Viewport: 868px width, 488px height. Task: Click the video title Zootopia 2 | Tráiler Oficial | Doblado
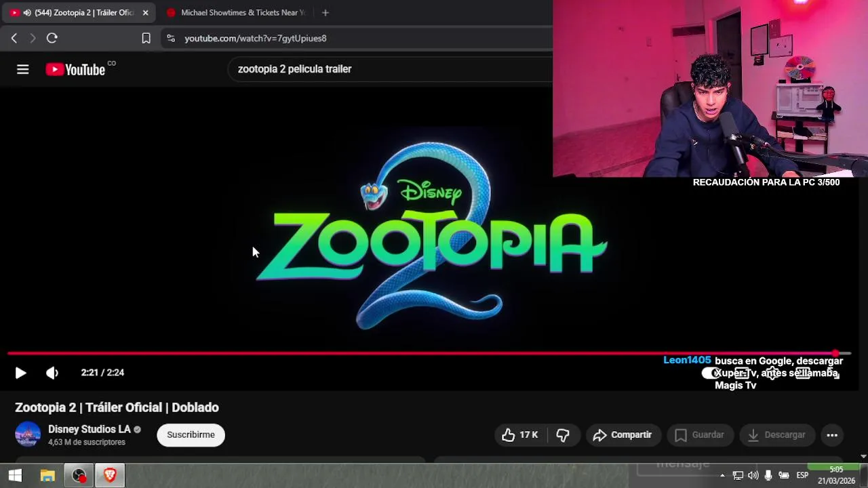coord(117,407)
